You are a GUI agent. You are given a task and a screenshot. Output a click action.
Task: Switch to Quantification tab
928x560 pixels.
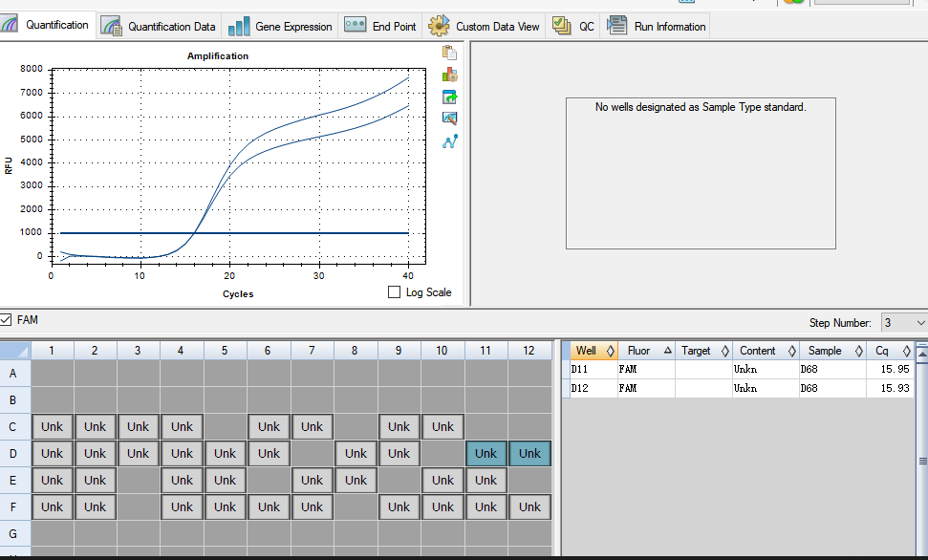(x=48, y=25)
